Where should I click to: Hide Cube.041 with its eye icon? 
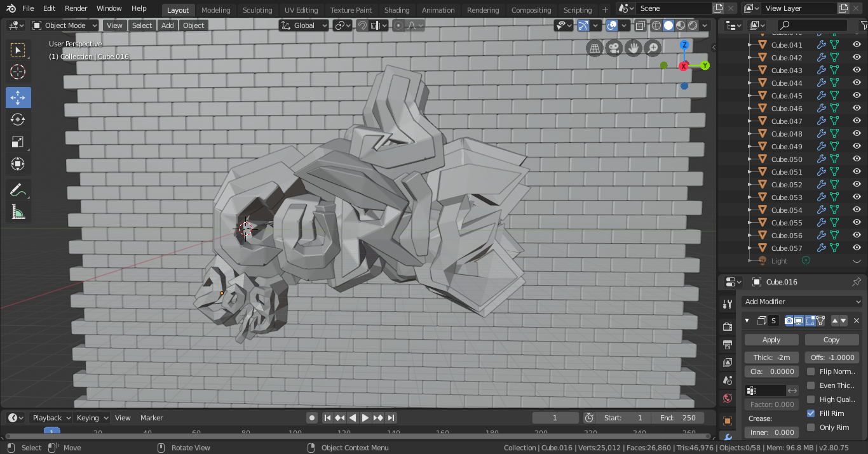point(857,45)
